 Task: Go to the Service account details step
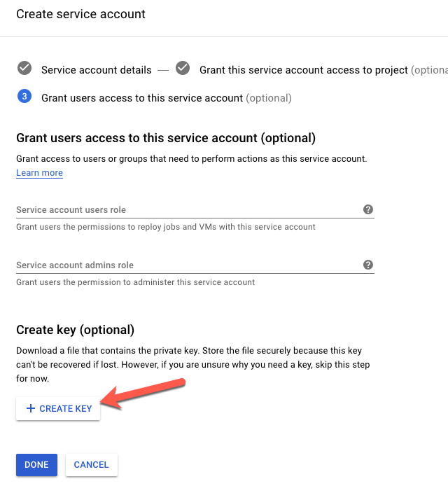click(x=96, y=70)
